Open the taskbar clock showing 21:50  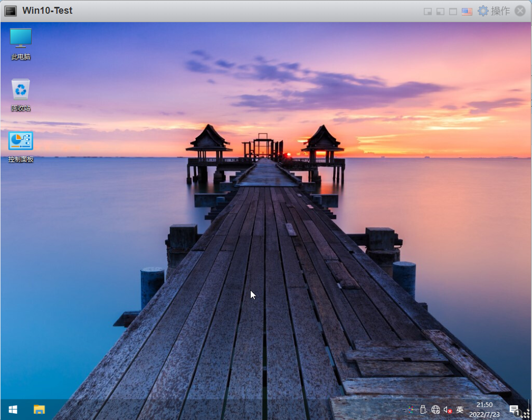(x=484, y=409)
